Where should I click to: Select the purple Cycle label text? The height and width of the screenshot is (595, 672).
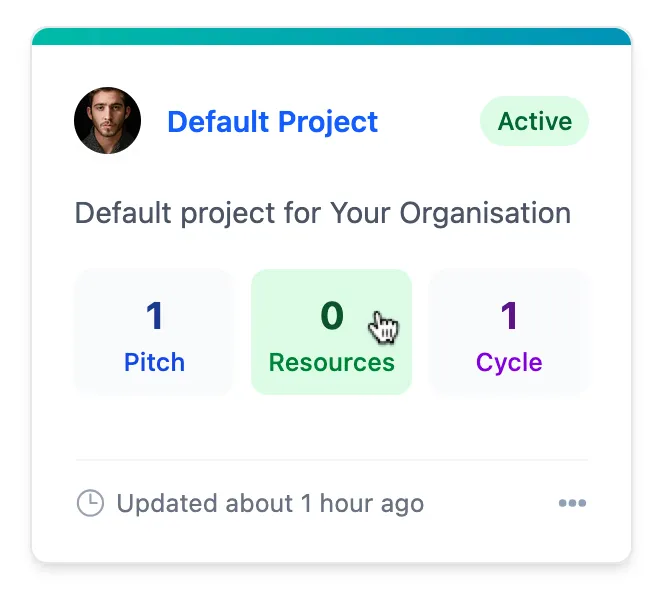point(509,364)
